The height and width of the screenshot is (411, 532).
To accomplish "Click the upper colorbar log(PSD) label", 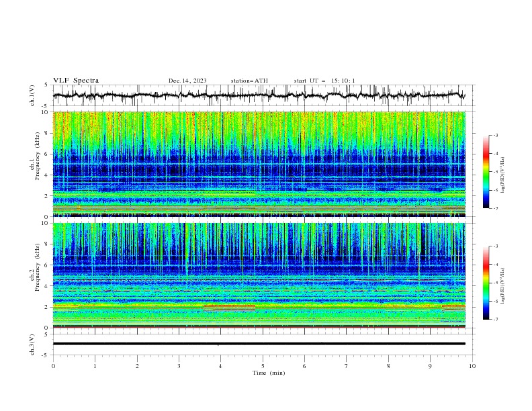I will (503, 175).
